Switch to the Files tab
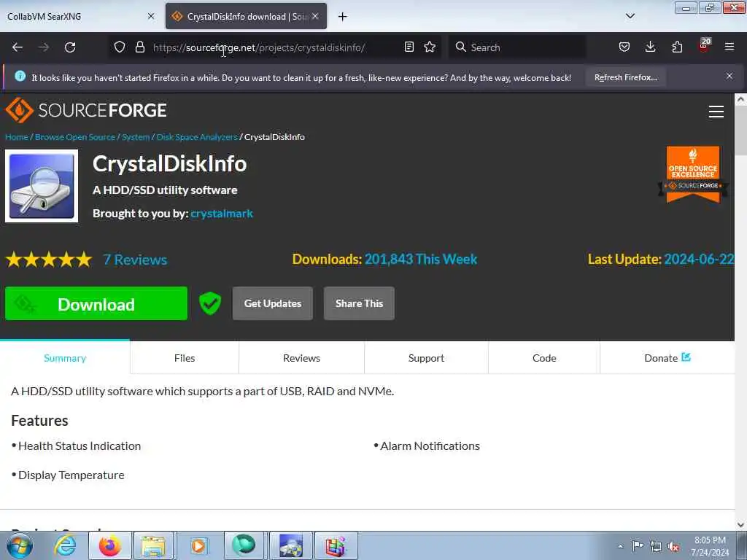This screenshot has width=747, height=560. [185, 357]
